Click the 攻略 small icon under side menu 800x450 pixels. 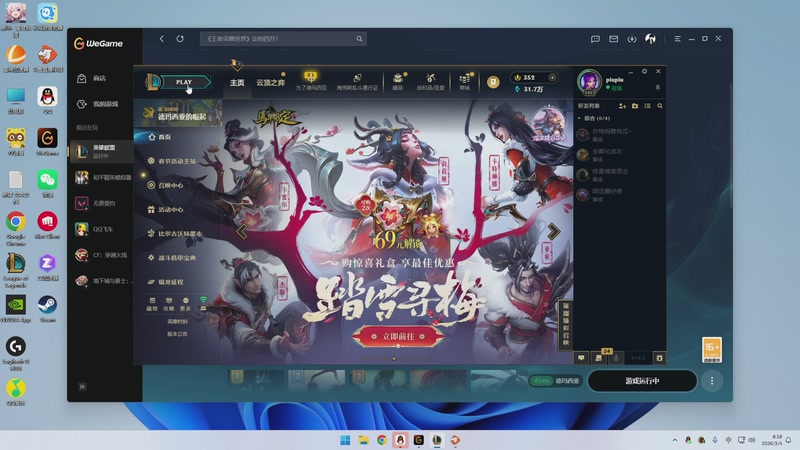(169, 304)
